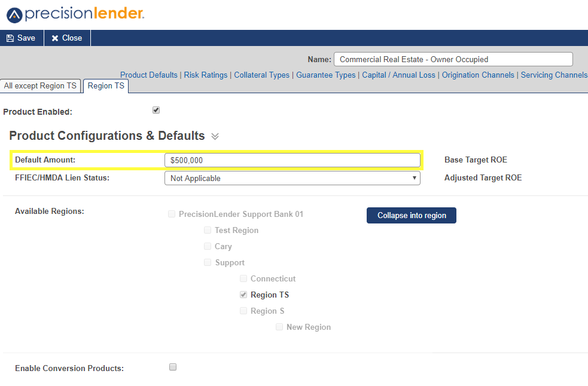Go to the Servicing Channels link

point(555,75)
